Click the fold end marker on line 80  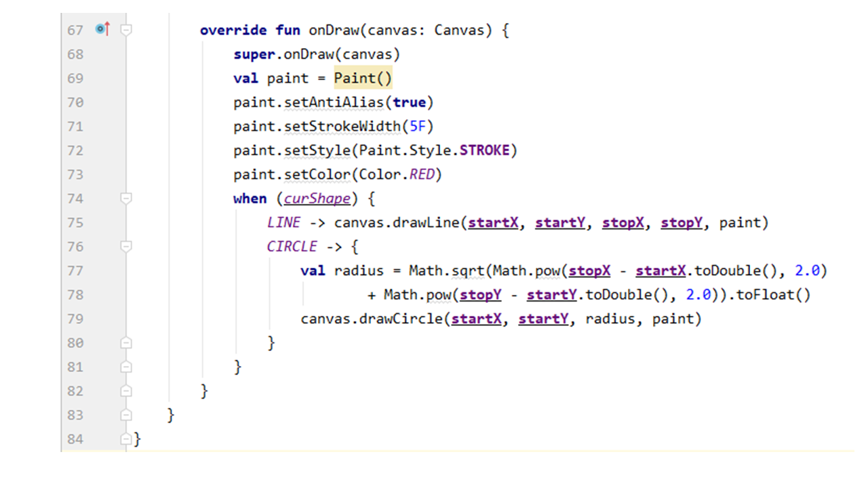tap(125, 343)
